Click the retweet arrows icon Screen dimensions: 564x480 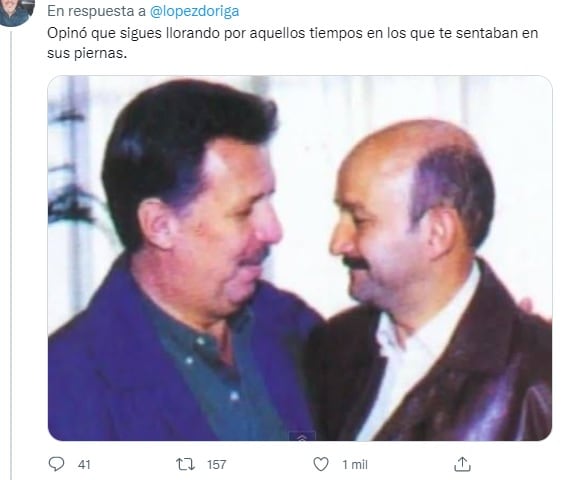pos(185,465)
